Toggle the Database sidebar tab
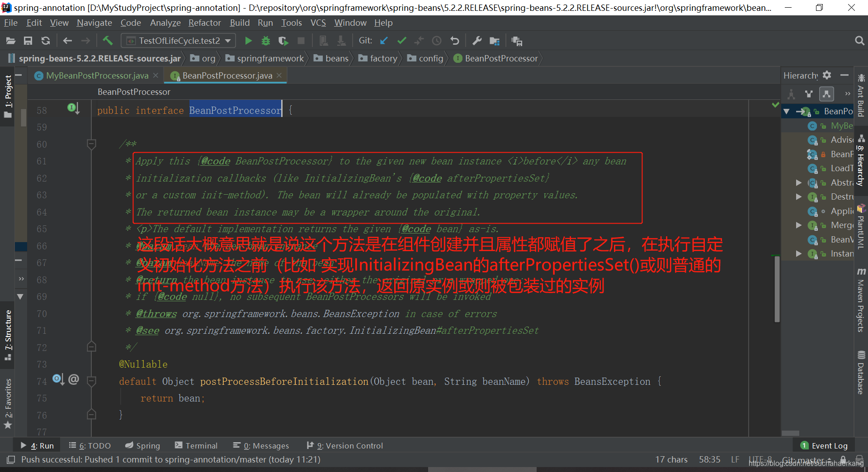Image resolution: width=868 pixels, height=472 pixels. pos(861,372)
